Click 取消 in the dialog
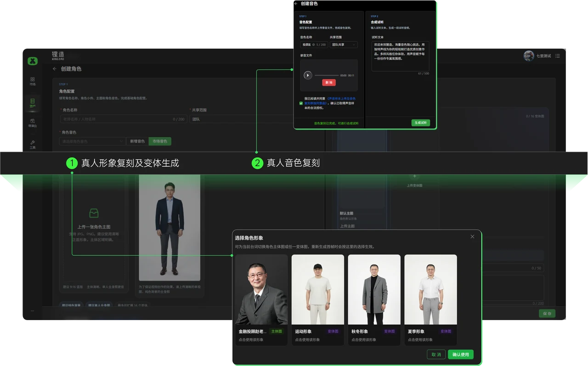588x366 pixels. pos(436,355)
